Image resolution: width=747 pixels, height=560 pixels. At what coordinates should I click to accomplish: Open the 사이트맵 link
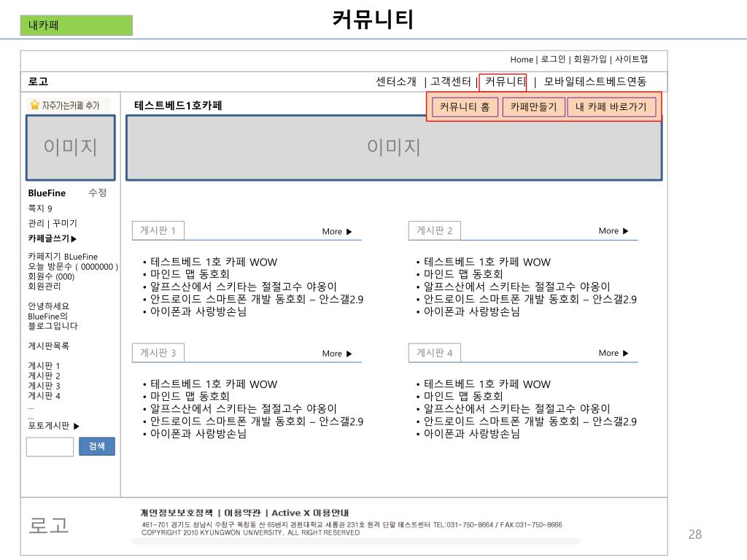click(631, 59)
